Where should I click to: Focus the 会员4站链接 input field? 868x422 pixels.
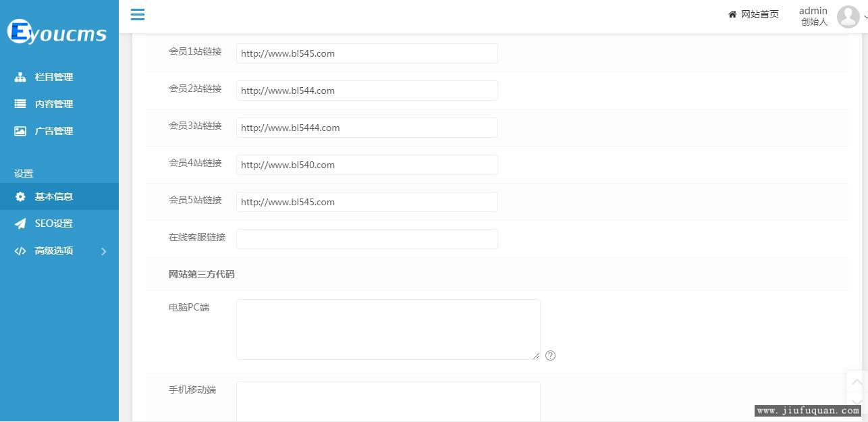[367, 165]
